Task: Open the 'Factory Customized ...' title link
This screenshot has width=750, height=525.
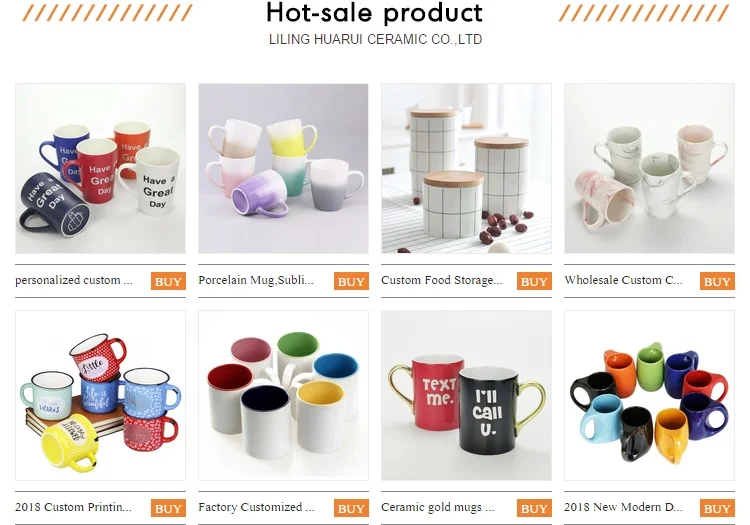Action: pyautogui.click(x=256, y=507)
